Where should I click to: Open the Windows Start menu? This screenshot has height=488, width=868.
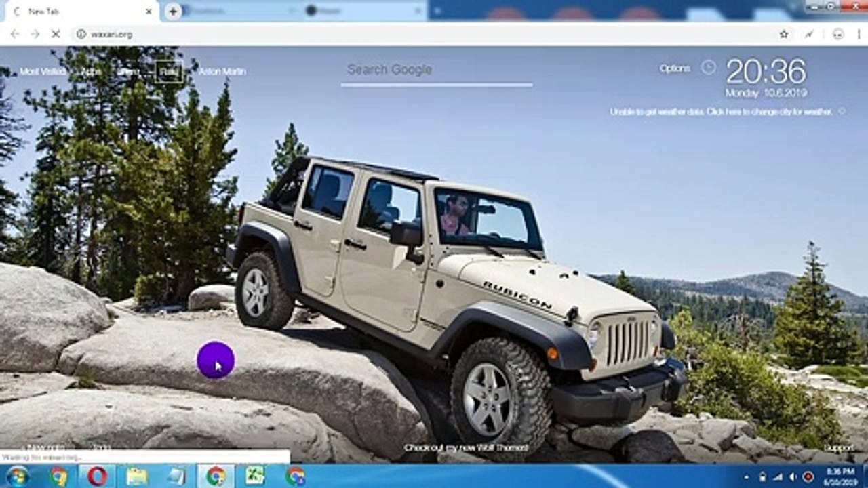(x=17, y=476)
